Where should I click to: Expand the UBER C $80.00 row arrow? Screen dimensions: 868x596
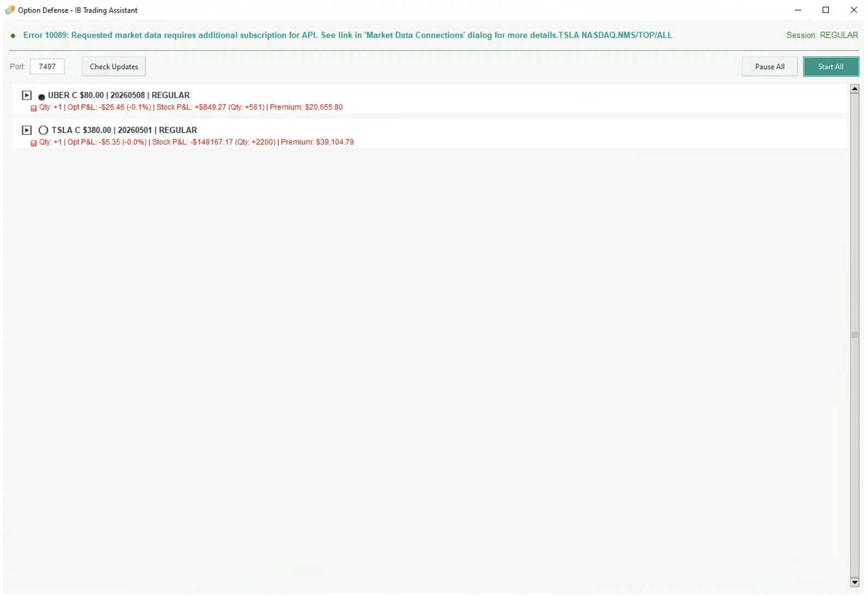(x=26, y=95)
